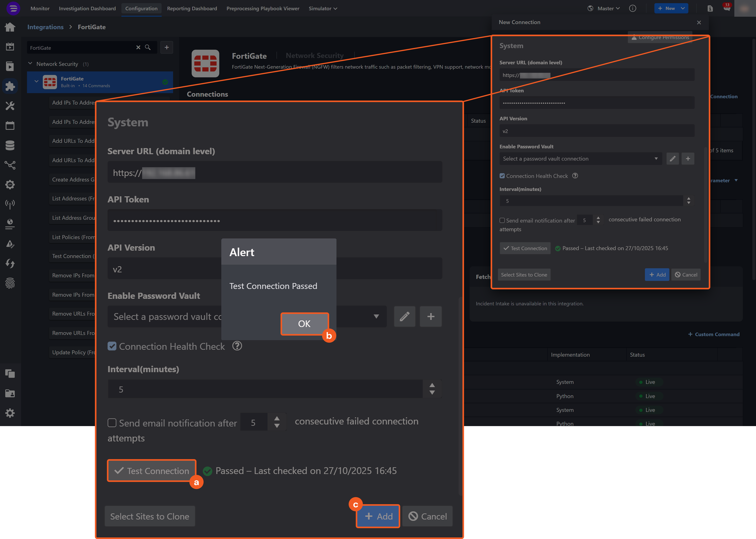
Task: Switch to the Investigation Dashboard tab
Action: pyautogui.click(x=87, y=8)
